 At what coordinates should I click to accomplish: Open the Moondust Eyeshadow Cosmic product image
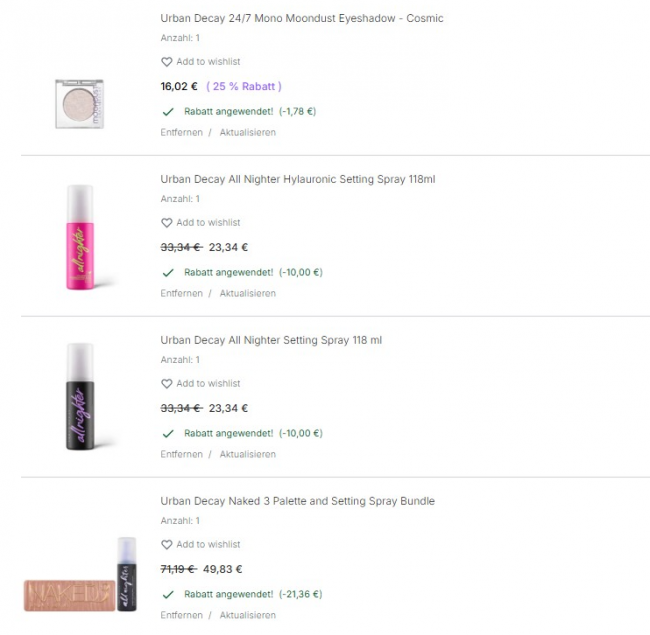81,102
